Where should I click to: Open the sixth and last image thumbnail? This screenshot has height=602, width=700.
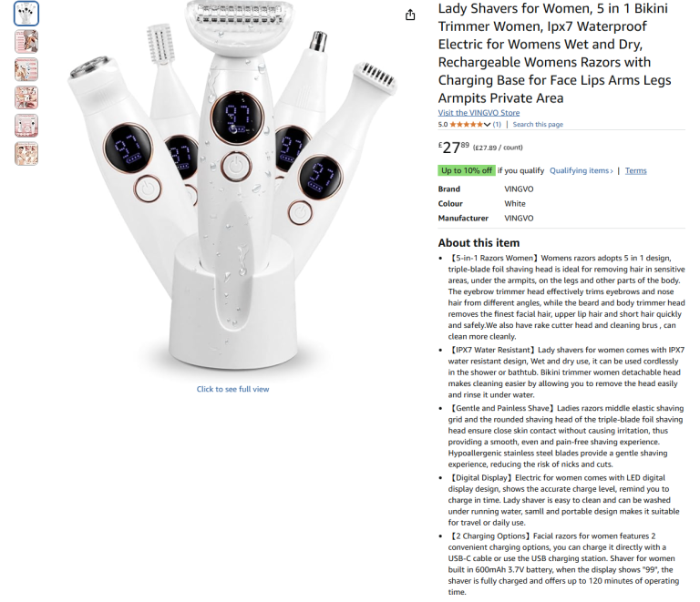coord(26,154)
